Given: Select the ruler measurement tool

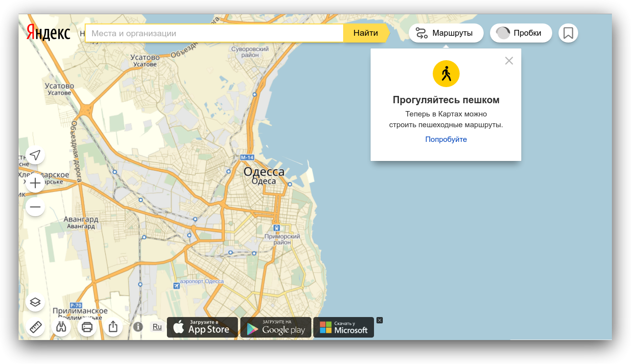Looking at the screenshot, I should [35, 327].
